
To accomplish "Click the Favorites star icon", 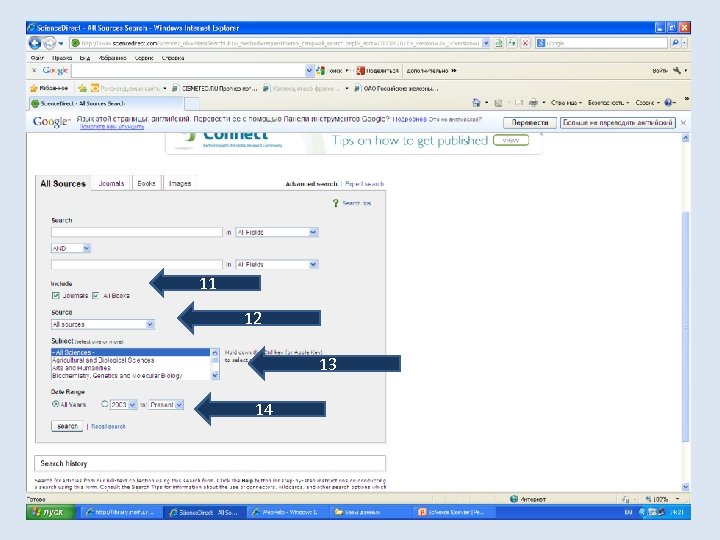I will pos(34,88).
